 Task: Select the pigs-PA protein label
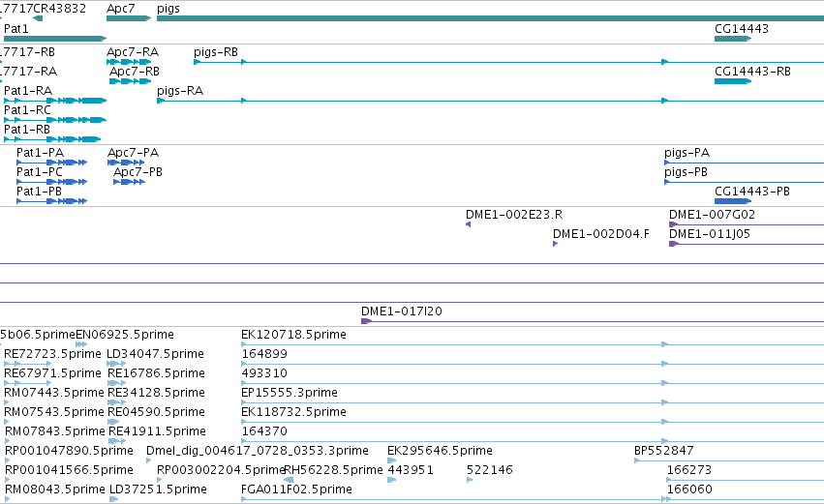point(687,153)
